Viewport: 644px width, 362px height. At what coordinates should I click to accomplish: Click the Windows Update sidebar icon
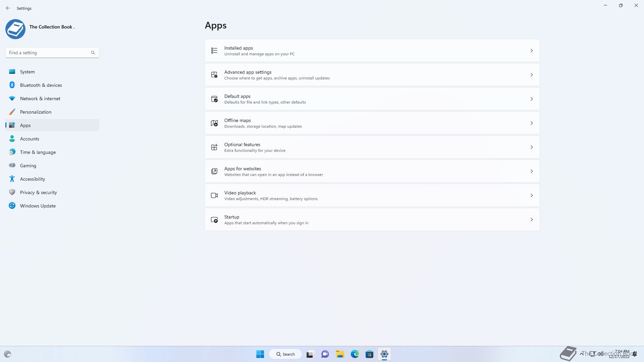point(12,206)
